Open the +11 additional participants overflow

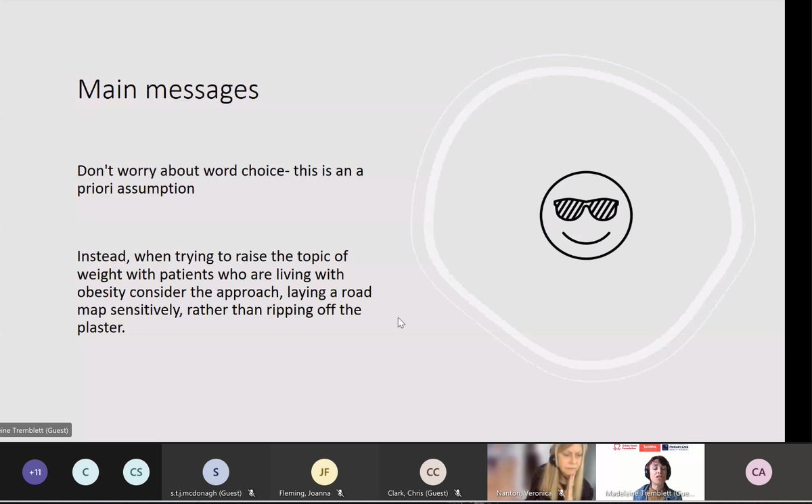[35, 472]
